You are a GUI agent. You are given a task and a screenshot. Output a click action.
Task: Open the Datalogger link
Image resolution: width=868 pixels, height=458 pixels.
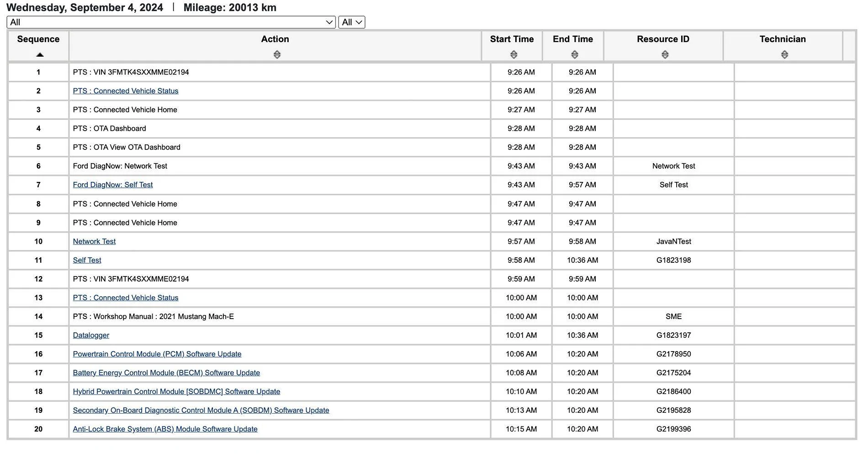coord(91,335)
